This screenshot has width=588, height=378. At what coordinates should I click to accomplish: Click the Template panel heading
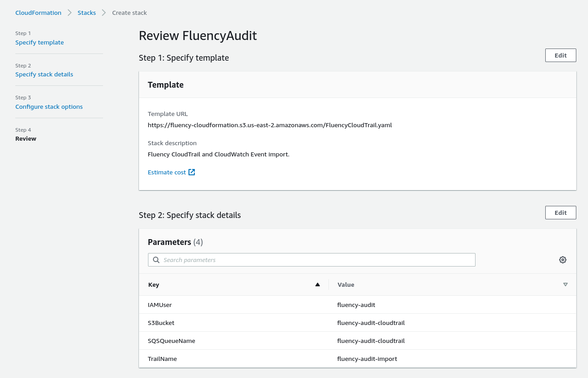coord(166,84)
